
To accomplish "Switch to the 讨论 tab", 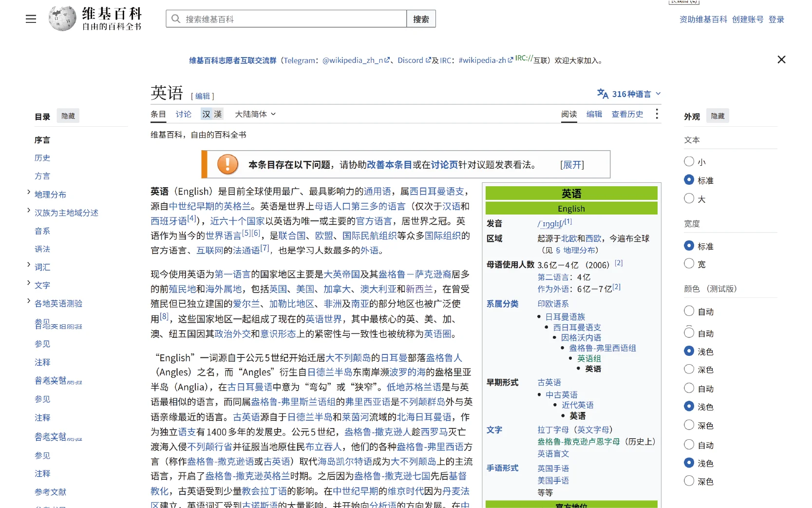I will [x=184, y=114].
